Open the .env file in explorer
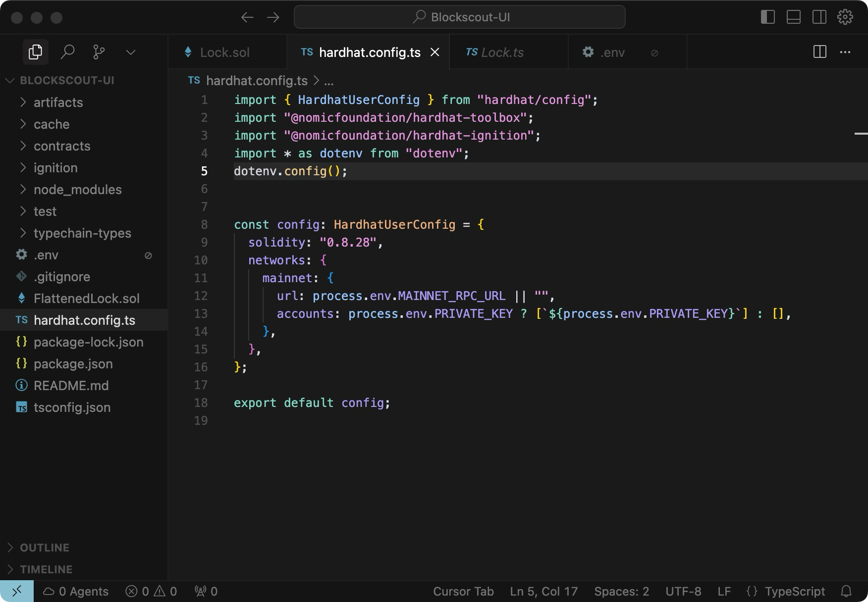 click(x=84, y=255)
